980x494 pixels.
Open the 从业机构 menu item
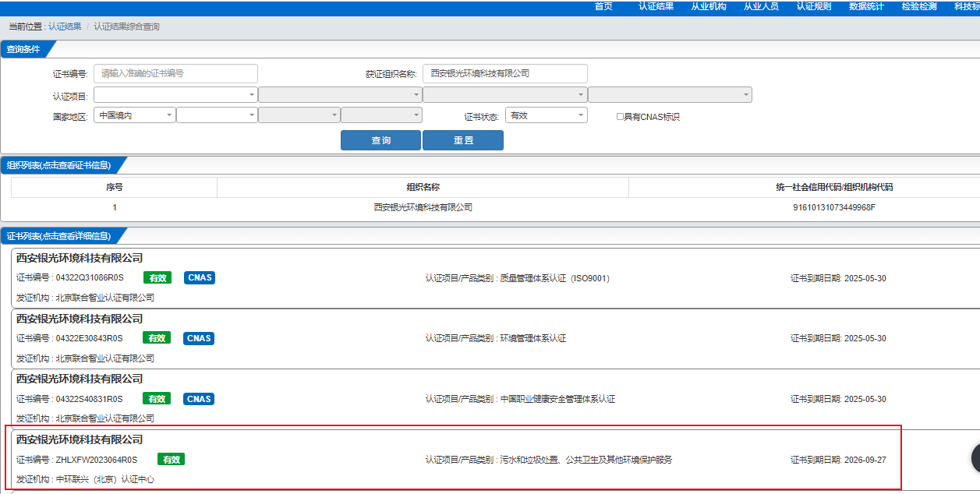[708, 6]
